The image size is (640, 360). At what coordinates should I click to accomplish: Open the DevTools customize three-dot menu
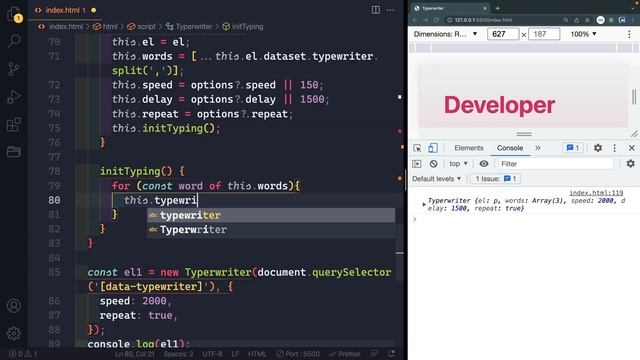(615, 148)
